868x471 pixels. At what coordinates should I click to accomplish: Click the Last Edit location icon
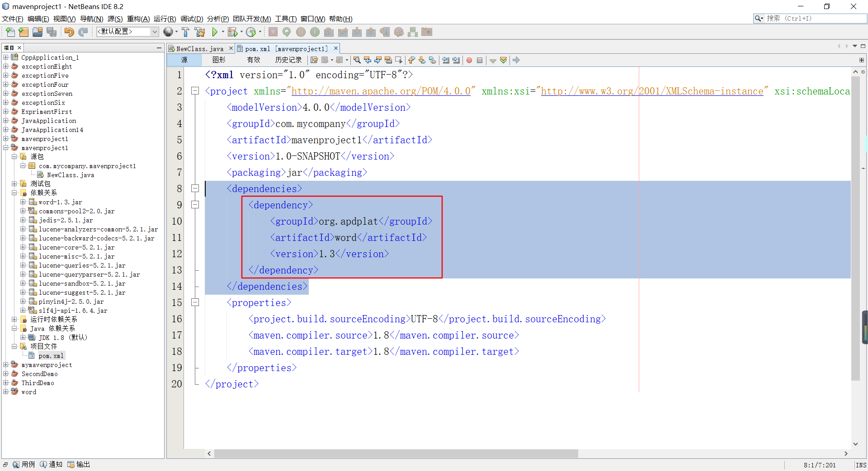click(314, 60)
